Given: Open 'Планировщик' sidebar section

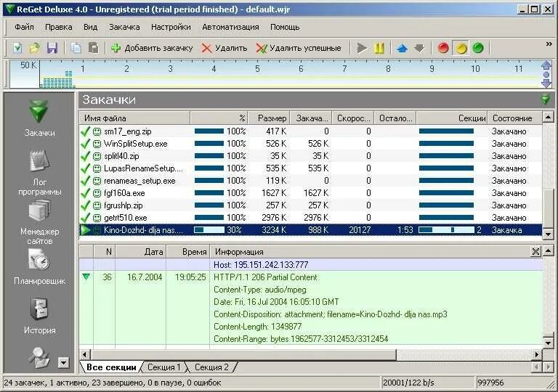Looking at the screenshot, I should coord(39,267).
